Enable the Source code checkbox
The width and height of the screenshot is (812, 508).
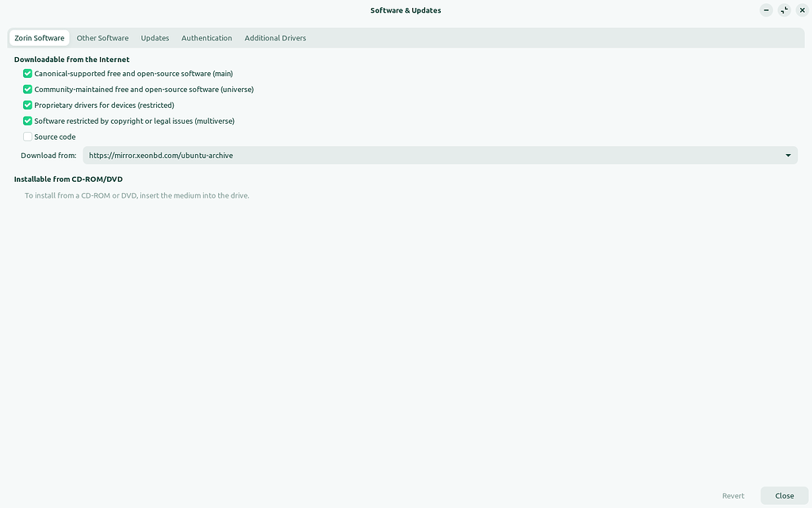(x=28, y=137)
